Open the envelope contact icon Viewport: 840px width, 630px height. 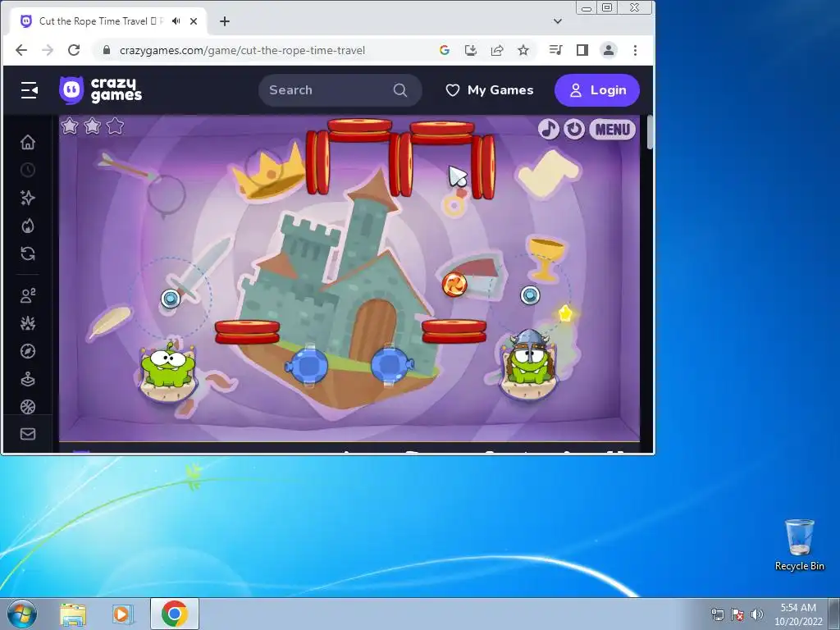28,434
